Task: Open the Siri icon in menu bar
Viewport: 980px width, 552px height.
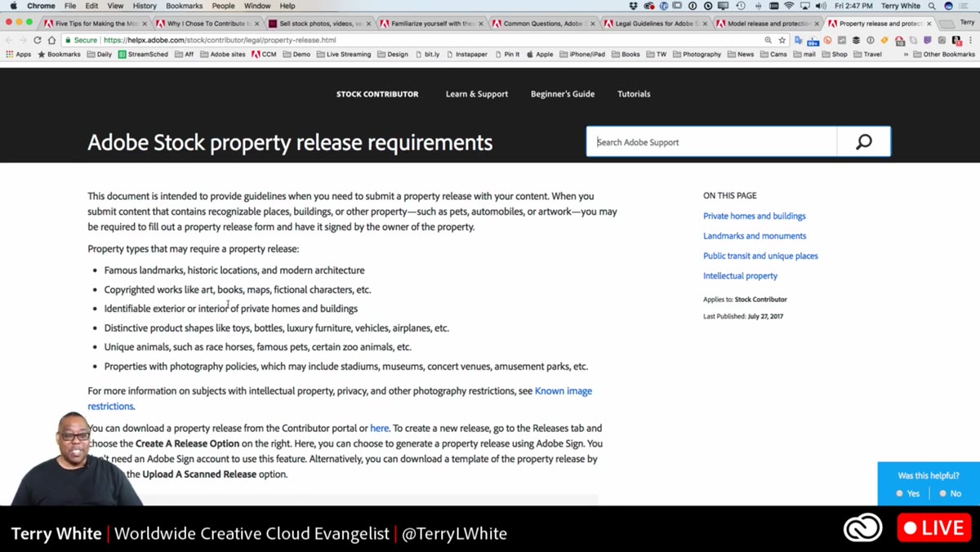Action: click(x=948, y=6)
